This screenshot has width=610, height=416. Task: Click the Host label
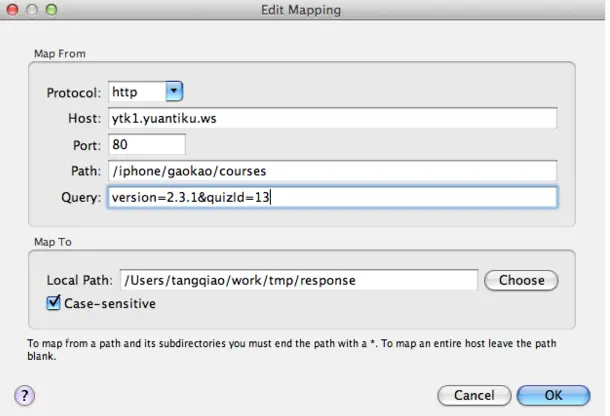click(84, 118)
